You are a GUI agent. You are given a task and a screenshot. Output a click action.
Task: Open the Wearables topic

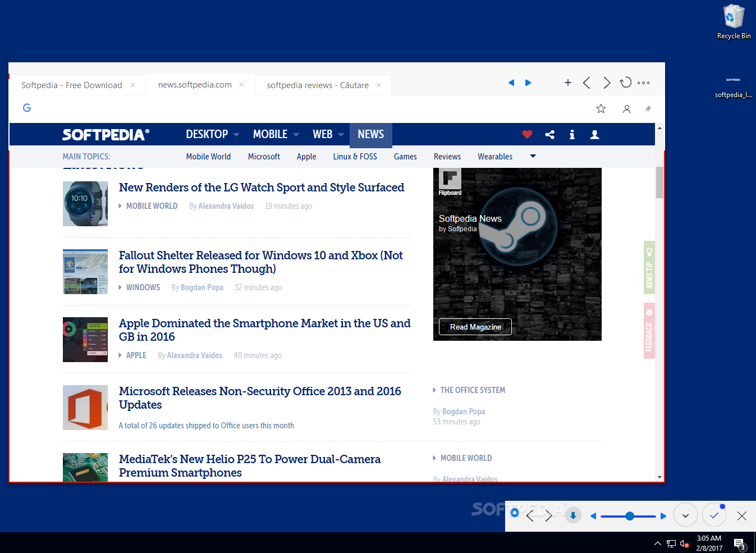(495, 157)
